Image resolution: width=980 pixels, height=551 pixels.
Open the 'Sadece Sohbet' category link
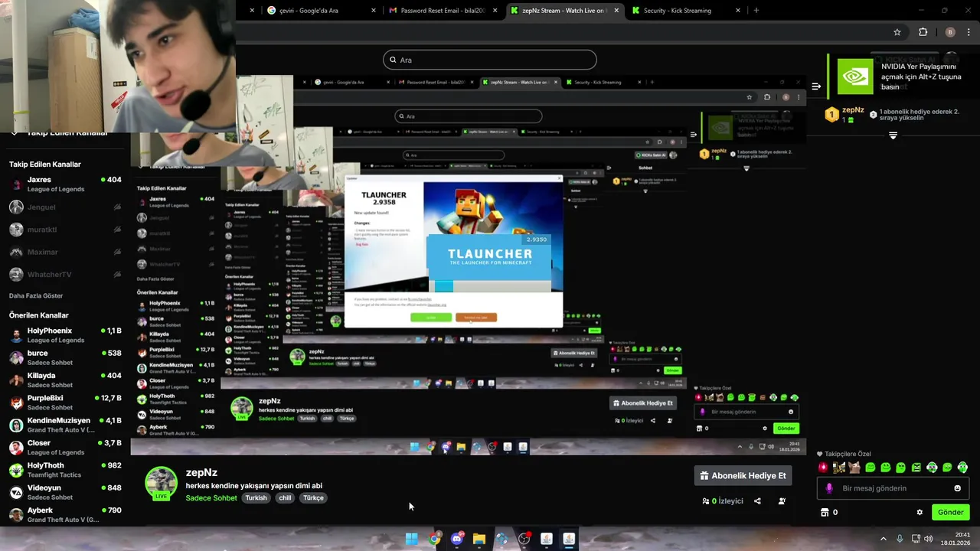211,498
